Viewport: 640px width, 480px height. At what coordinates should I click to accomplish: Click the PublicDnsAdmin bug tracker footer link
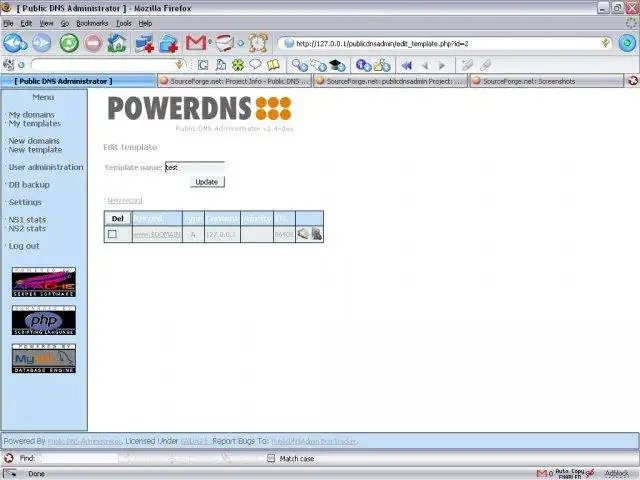pos(315,441)
